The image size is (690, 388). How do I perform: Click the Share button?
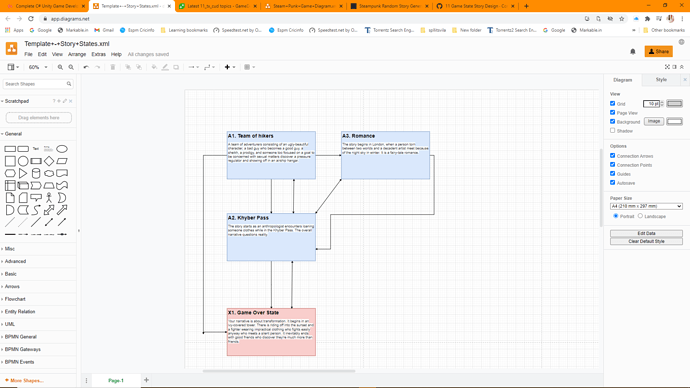click(658, 51)
